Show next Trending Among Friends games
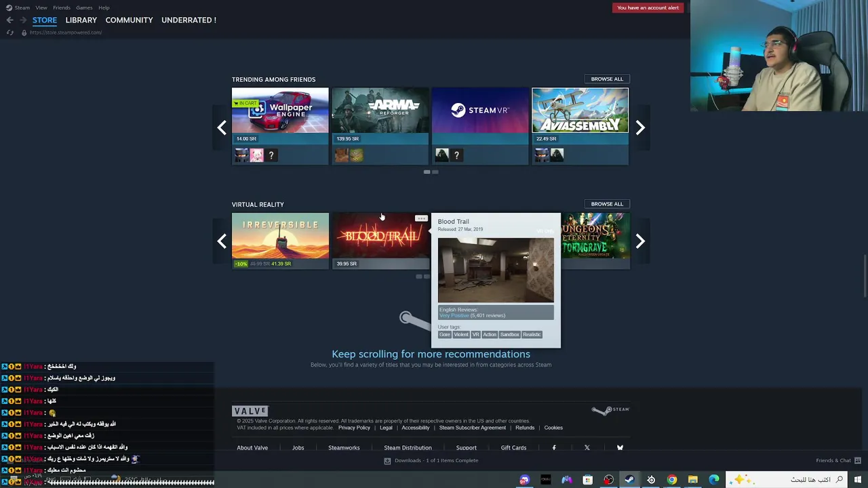Screen dimensions: 868x488 tap(640, 127)
